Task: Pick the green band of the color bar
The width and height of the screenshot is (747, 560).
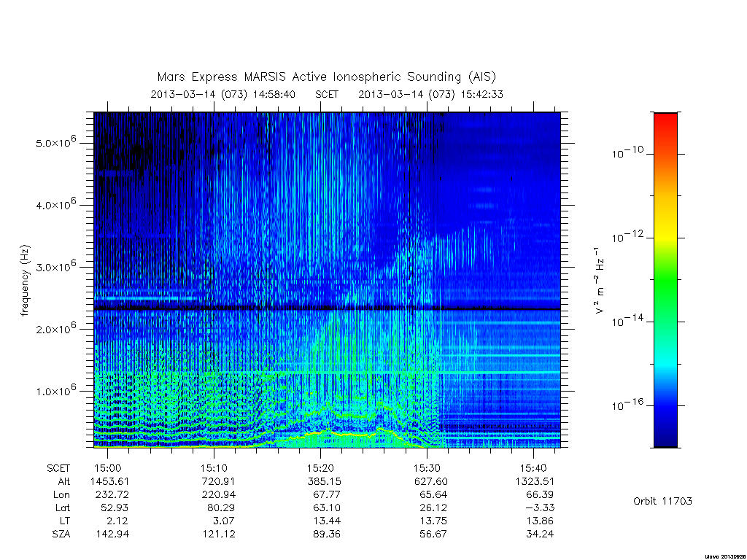Action: (x=665, y=281)
